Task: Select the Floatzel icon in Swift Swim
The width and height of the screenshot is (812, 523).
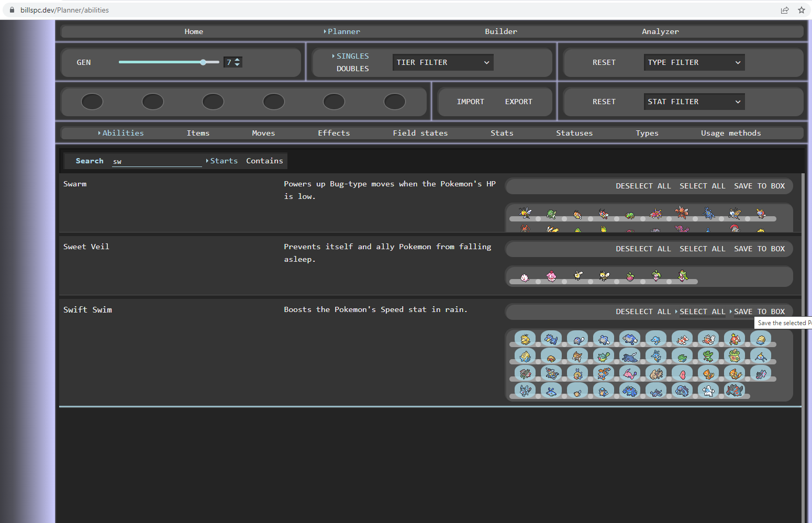Action: [735, 373]
